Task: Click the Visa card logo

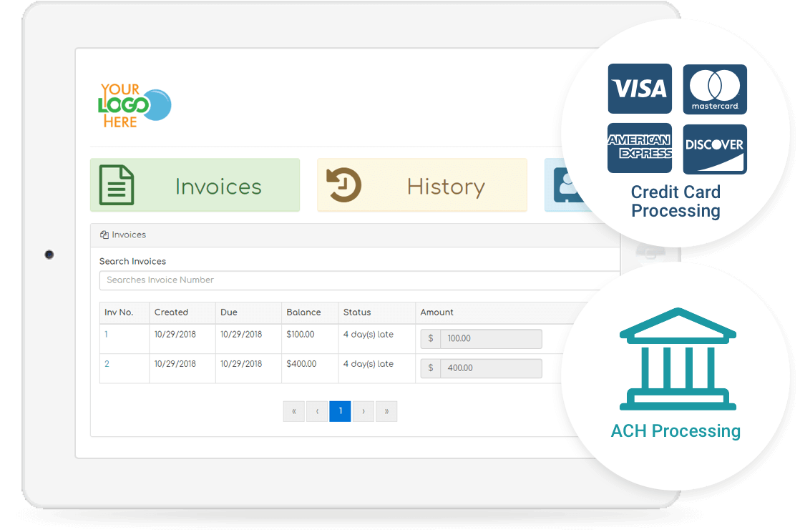Action: point(640,89)
